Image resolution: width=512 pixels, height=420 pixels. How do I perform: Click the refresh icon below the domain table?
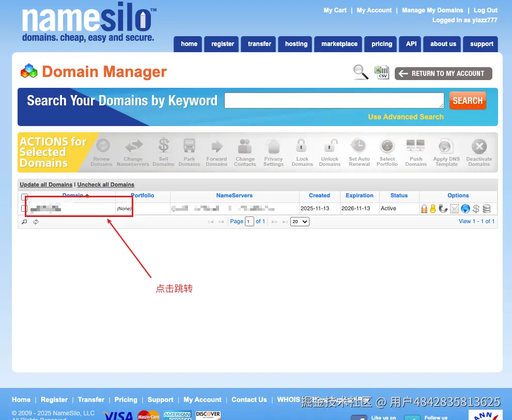tap(36, 222)
